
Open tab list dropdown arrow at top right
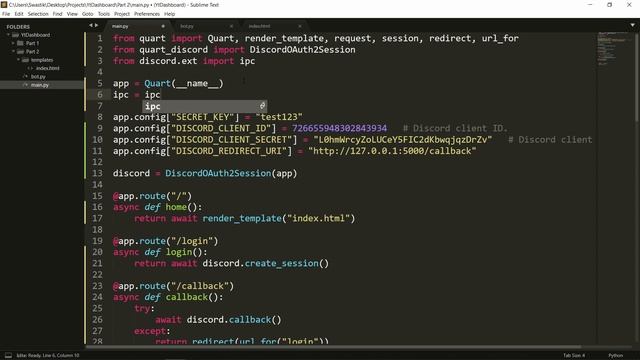coord(632,25)
